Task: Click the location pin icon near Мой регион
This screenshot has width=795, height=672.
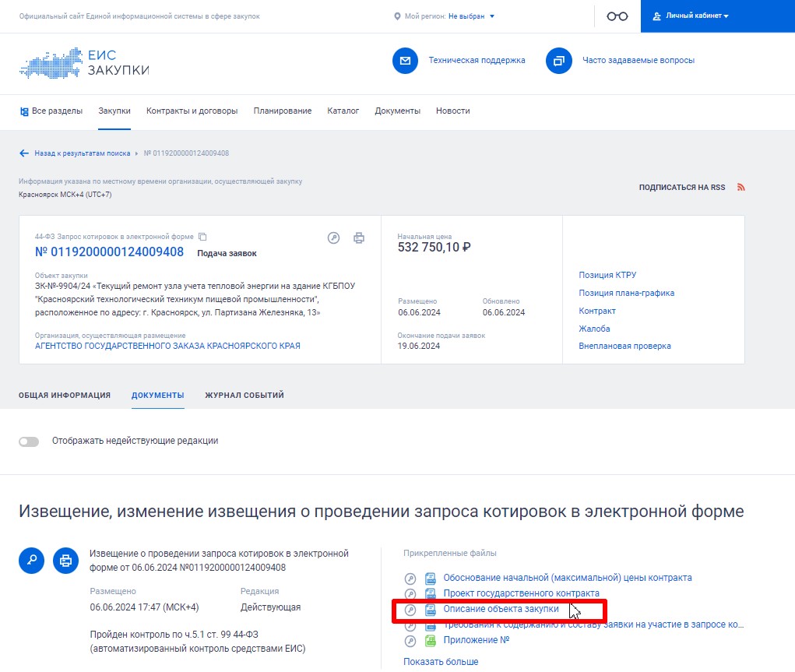Action: pyautogui.click(x=397, y=16)
